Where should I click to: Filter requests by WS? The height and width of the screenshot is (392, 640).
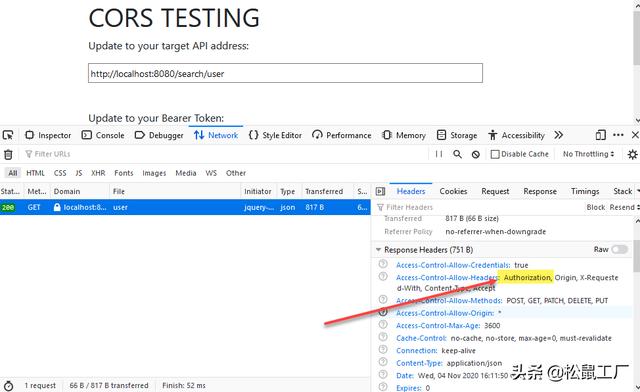[x=211, y=173]
